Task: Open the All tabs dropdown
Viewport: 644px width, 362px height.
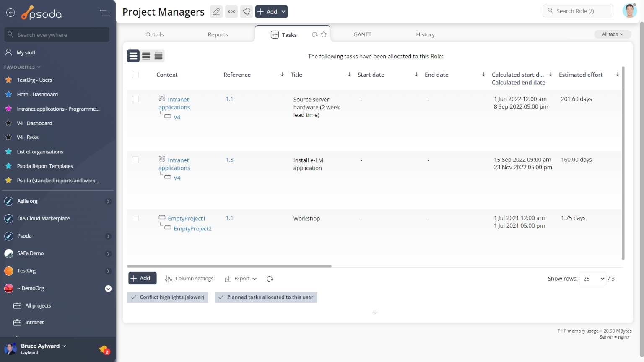Action: coord(613,34)
